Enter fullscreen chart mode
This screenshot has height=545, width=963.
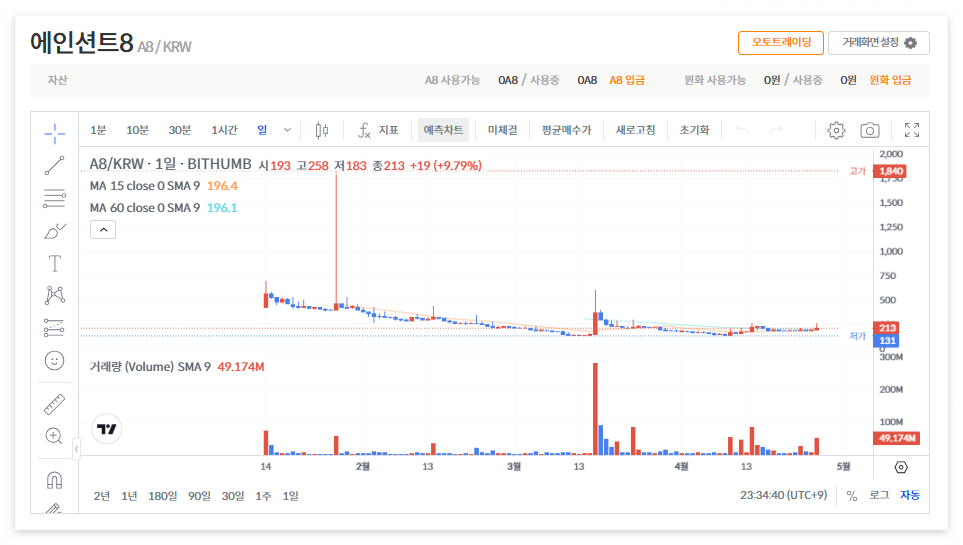(x=912, y=130)
